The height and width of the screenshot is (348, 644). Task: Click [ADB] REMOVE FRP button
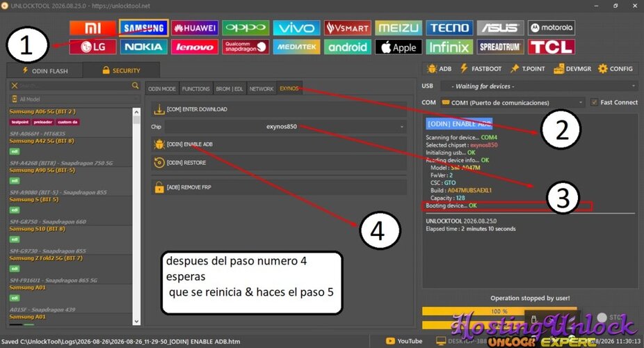tap(279, 187)
